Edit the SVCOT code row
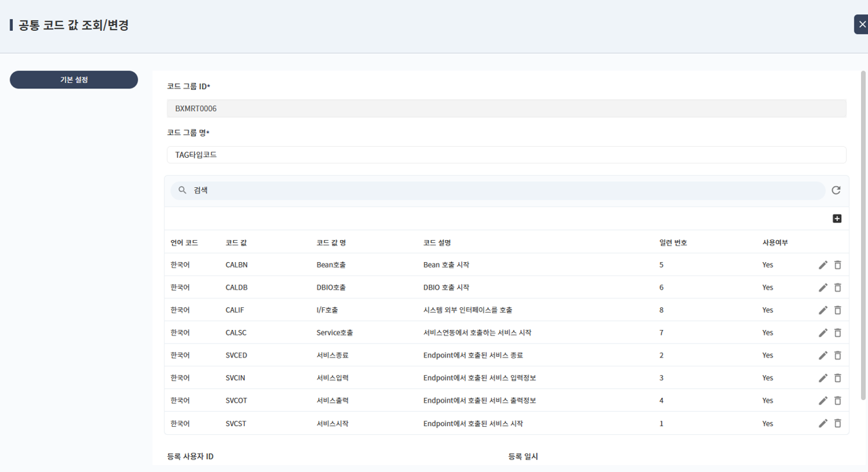The width and height of the screenshot is (868, 472). 823,401
